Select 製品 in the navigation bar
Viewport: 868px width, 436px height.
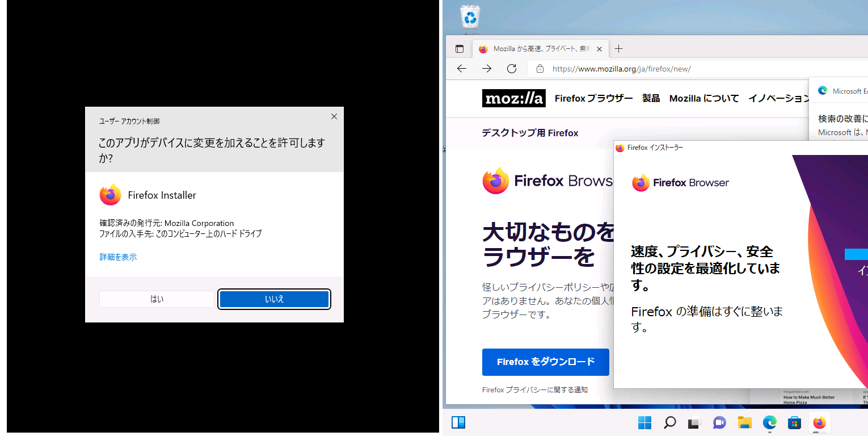point(651,98)
